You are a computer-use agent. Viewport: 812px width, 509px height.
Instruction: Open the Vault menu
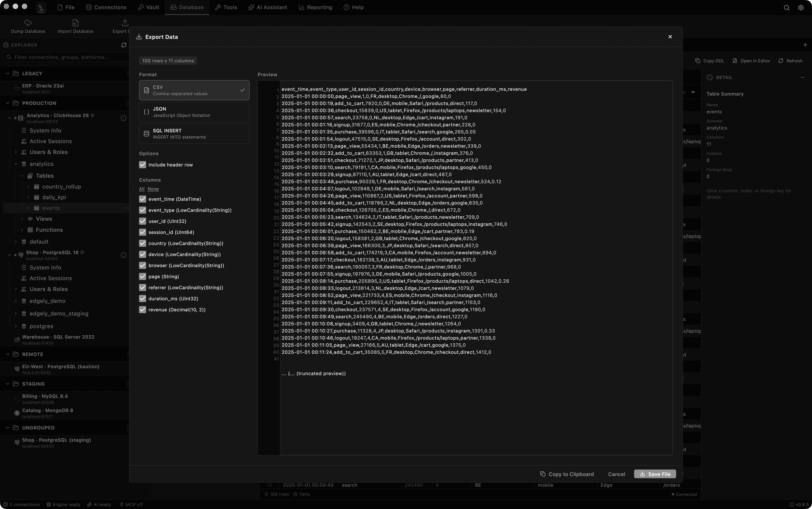coord(148,8)
